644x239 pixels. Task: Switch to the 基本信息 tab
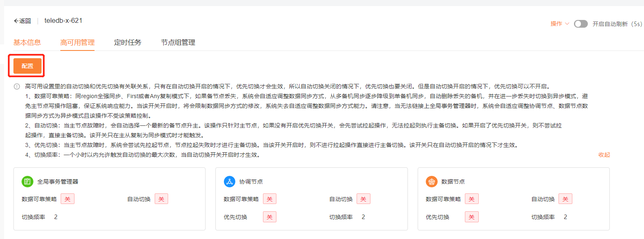27,42
